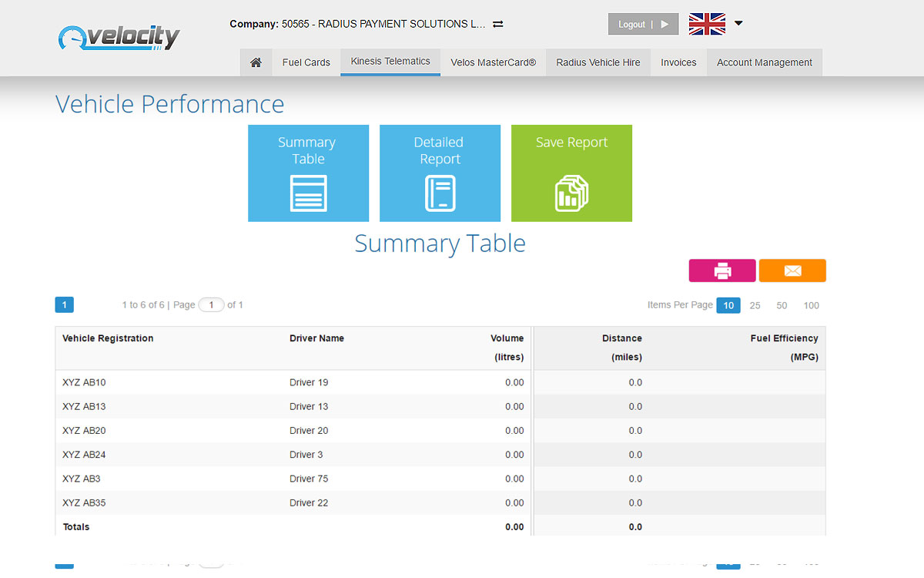This screenshot has width=924, height=578.
Task: Set items per page to 25
Action: (755, 306)
